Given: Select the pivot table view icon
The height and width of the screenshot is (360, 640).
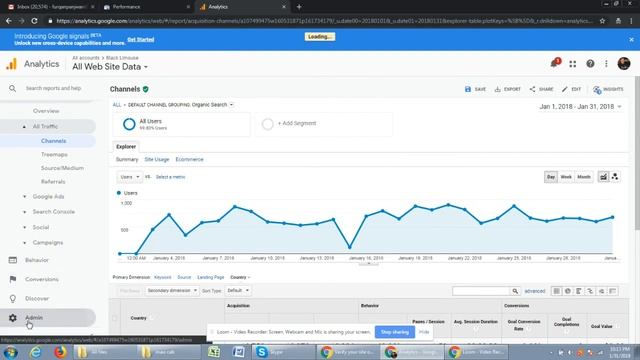Looking at the screenshot, I should tap(613, 291).
